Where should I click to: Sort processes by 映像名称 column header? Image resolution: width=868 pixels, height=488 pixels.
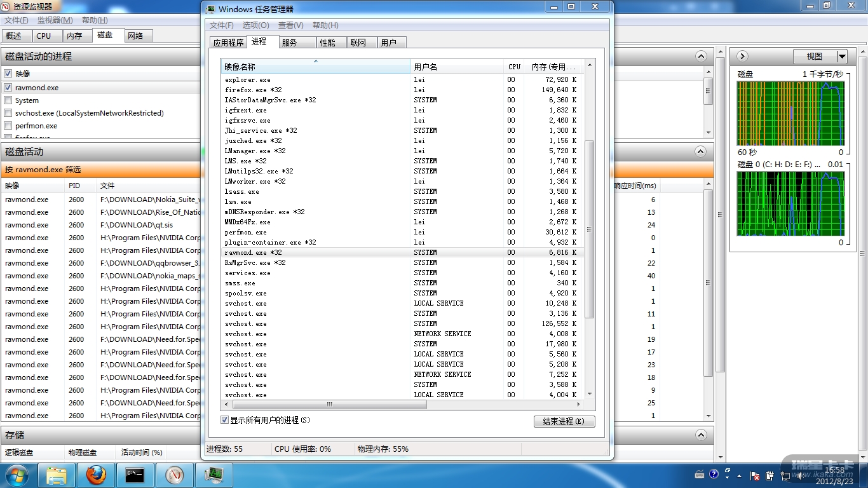point(315,67)
